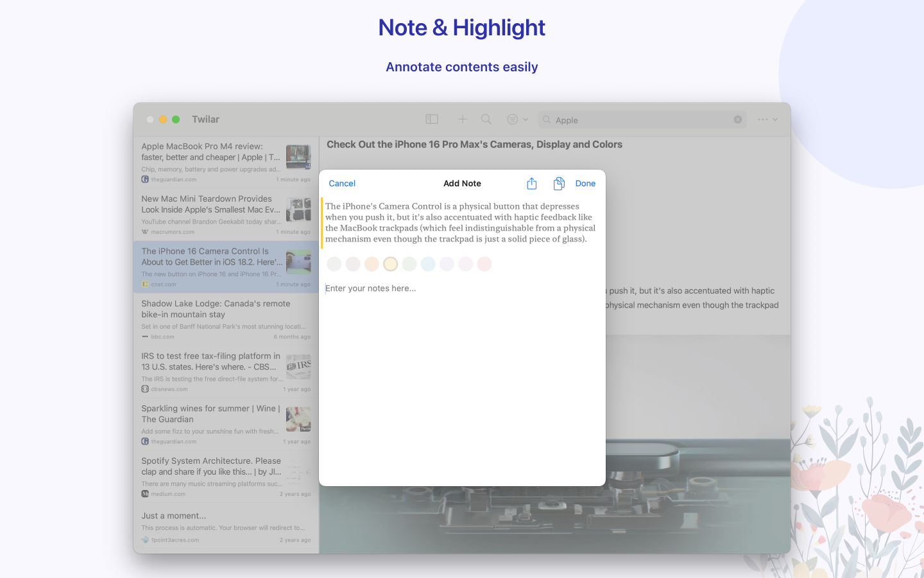Click the 'Add Note' dialog title

coord(462,184)
